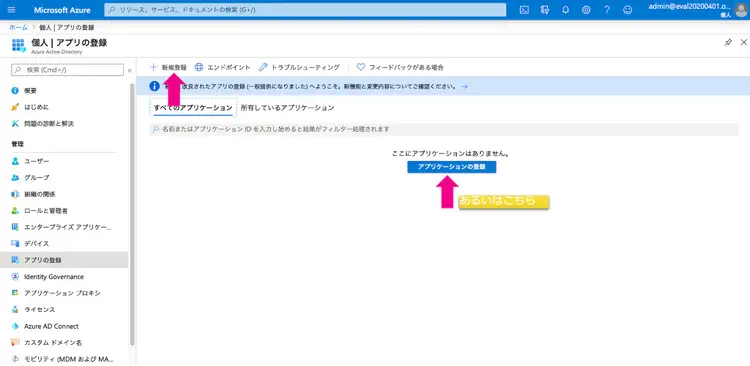Viewport: 750px width, 366px height.
Task: Open トラブルシューティング in the toolbar
Action: pyautogui.click(x=299, y=67)
